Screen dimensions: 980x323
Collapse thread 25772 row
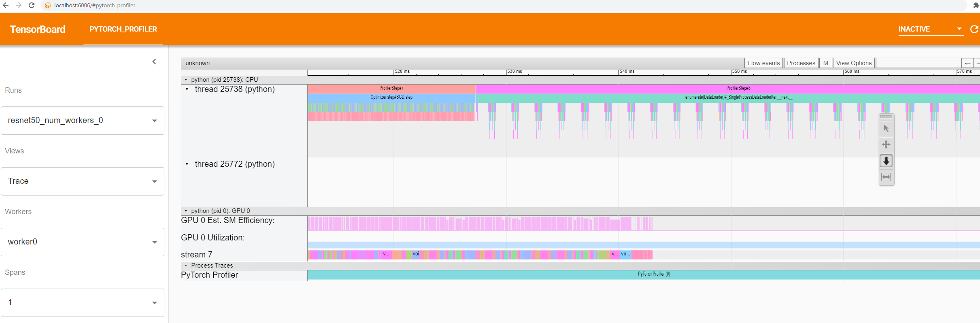click(x=187, y=164)
